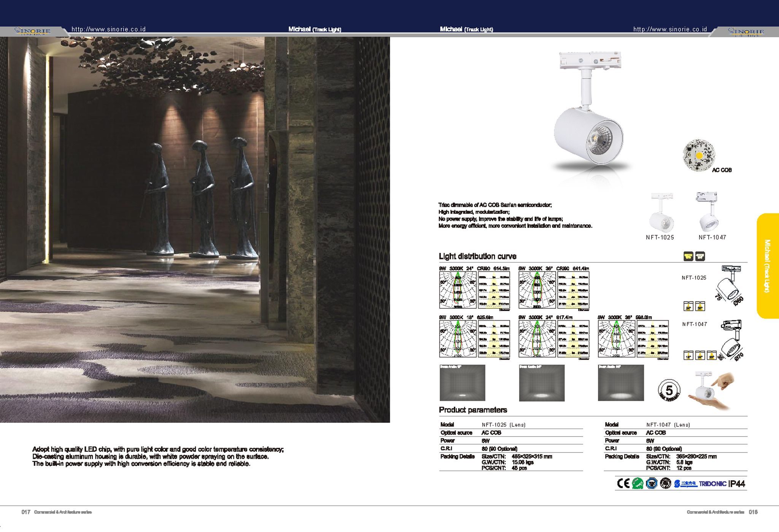Click the yellow warm-white LED icon
The height and width of the screenshot is (532, 779).
pyautogui.click(x=688, y=256)
